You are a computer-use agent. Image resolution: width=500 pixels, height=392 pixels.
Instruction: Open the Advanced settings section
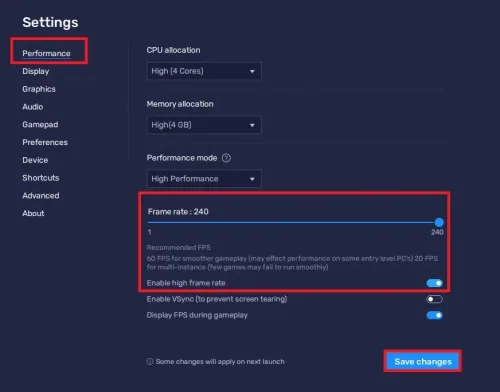pyautogui.click(x=41, y=196)
